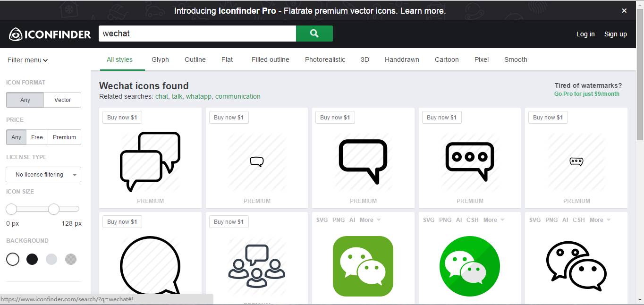The height and width of the screenshot is (305, 644).
Task: Select Any icon format
Action: [x=25, y=100]
